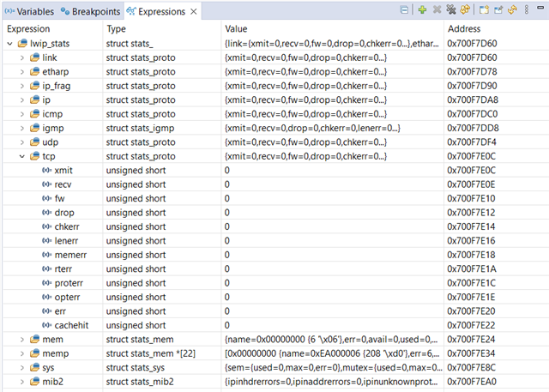549x392 pixels.
Task: Click address 0x700F7E1A of rterr
Action: 472,268
